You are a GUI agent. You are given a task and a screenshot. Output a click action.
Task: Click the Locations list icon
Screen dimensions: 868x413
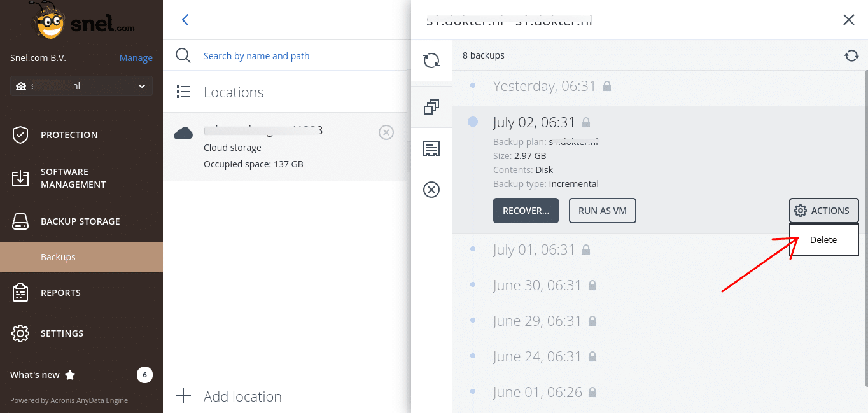tap(183, 92)
